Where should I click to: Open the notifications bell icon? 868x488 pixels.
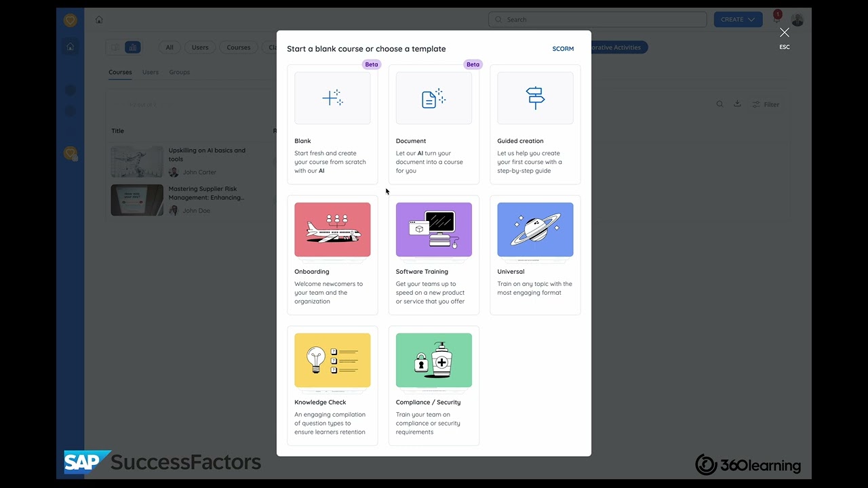click(x=777, y=18)
